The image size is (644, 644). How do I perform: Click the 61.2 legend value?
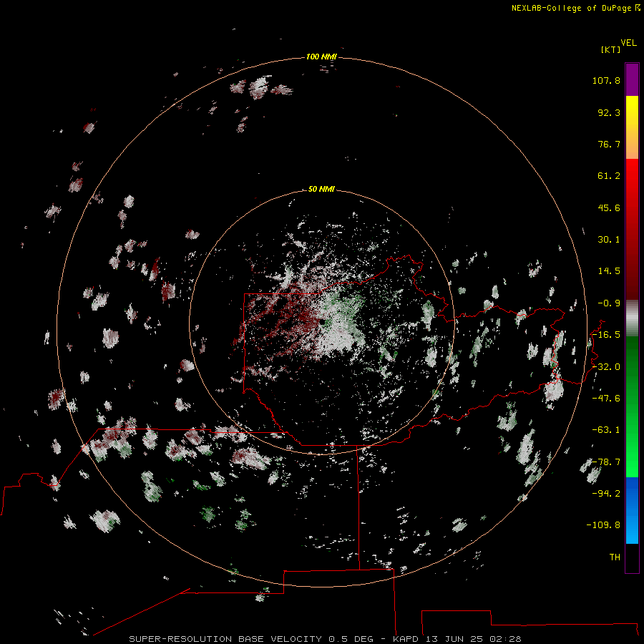[x=609, y=176]
